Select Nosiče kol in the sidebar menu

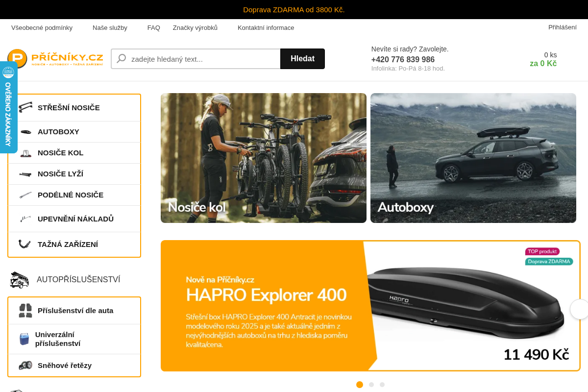coord(74,153)
